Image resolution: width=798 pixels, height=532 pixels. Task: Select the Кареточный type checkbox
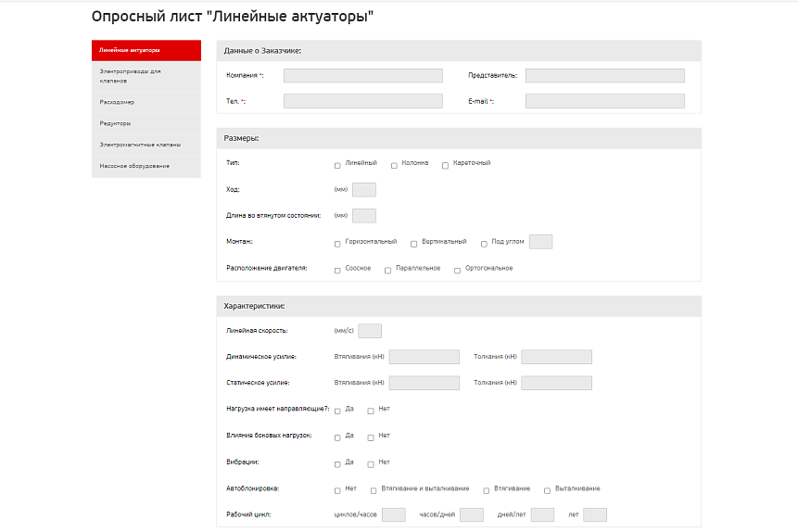click(x=445, y=166)
